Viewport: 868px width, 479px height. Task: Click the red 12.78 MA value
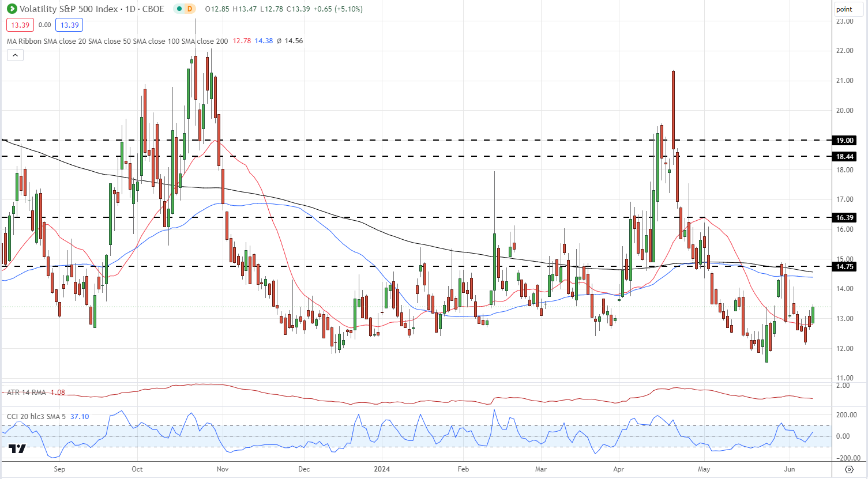242,41
